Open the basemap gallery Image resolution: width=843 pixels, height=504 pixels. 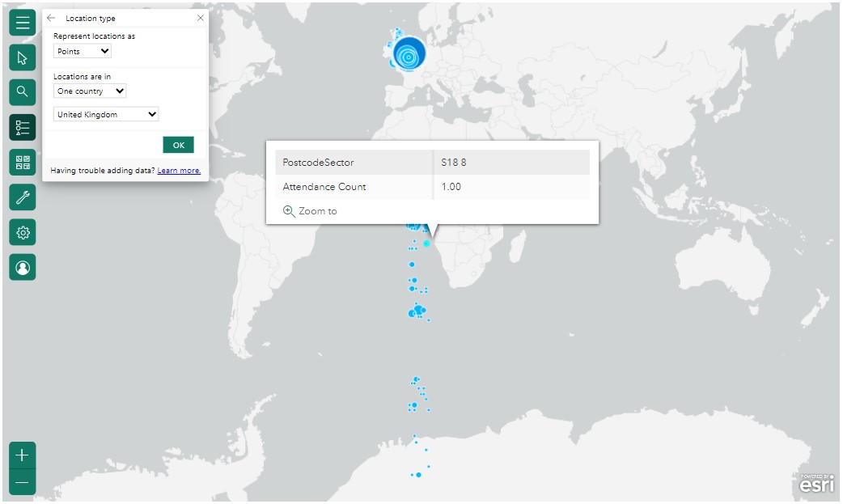(22, 161)
